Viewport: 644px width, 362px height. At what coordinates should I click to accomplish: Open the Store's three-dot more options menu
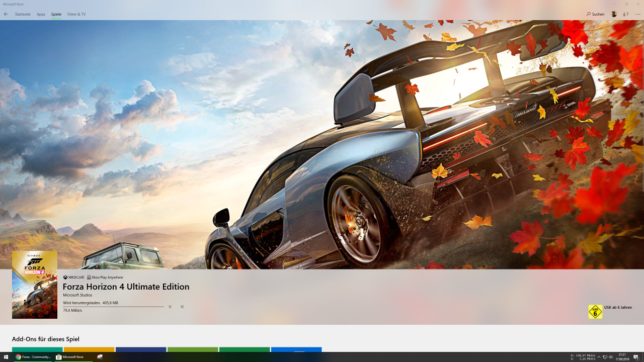pos(637,14)
